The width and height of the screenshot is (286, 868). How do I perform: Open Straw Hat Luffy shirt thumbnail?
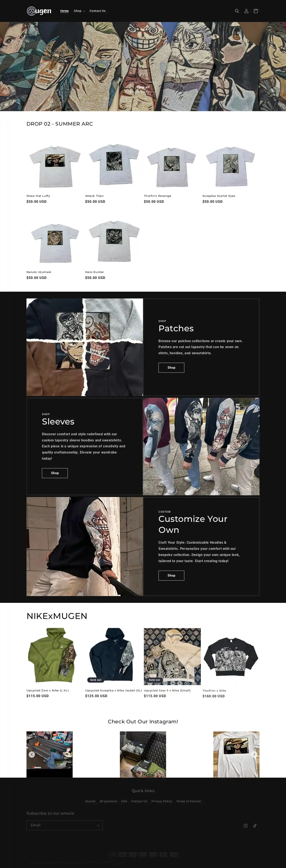tap(55, 165)
